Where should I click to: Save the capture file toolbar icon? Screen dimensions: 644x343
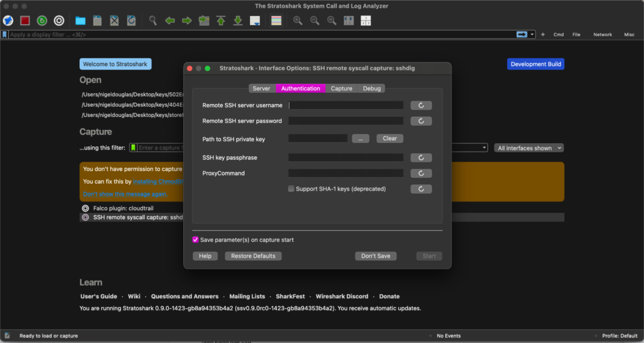(x=97, y=20)
